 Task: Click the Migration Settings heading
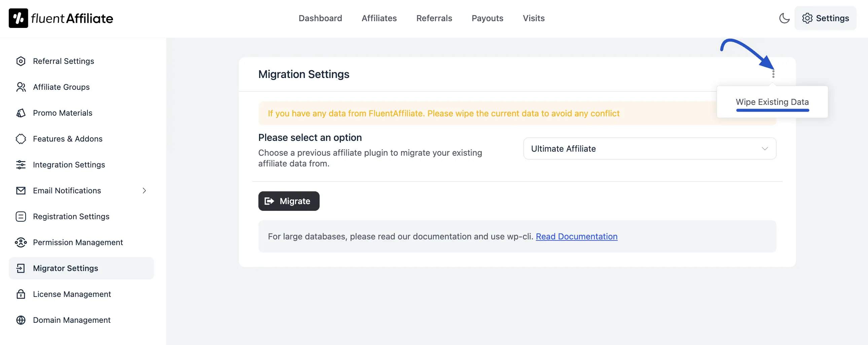point(303,74)
